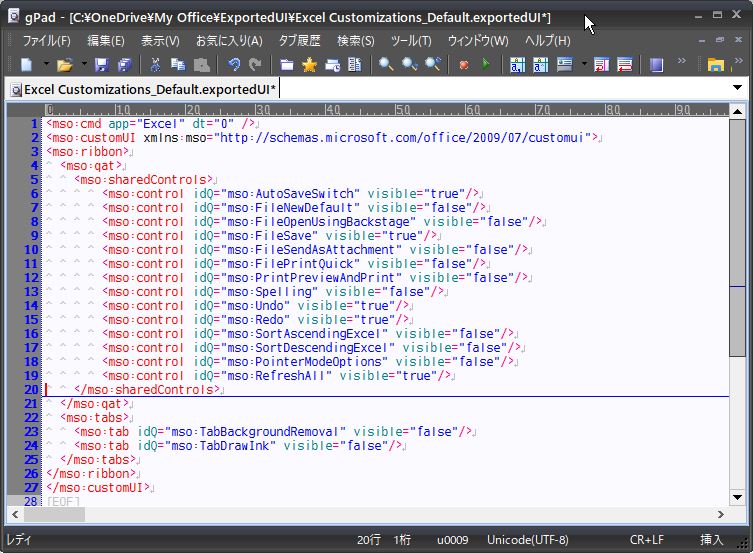The width and height of the screenshot is (753, 553).
Task: Click line number 1 in gutter
Action: (x=34, y=124)
